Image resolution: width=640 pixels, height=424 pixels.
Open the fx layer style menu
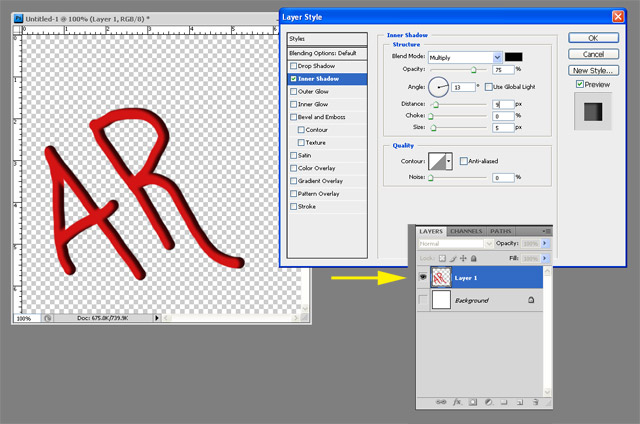click(x=457, y=402)
